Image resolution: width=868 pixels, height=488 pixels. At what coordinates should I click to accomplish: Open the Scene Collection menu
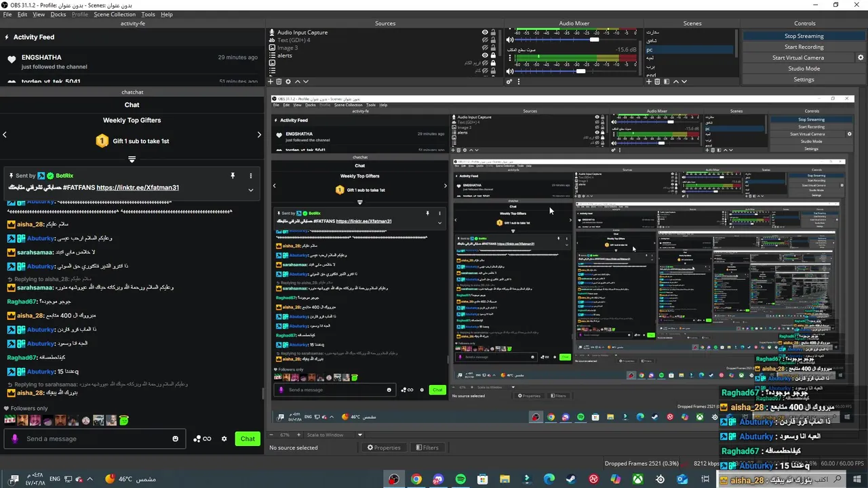tap(115, 14)
